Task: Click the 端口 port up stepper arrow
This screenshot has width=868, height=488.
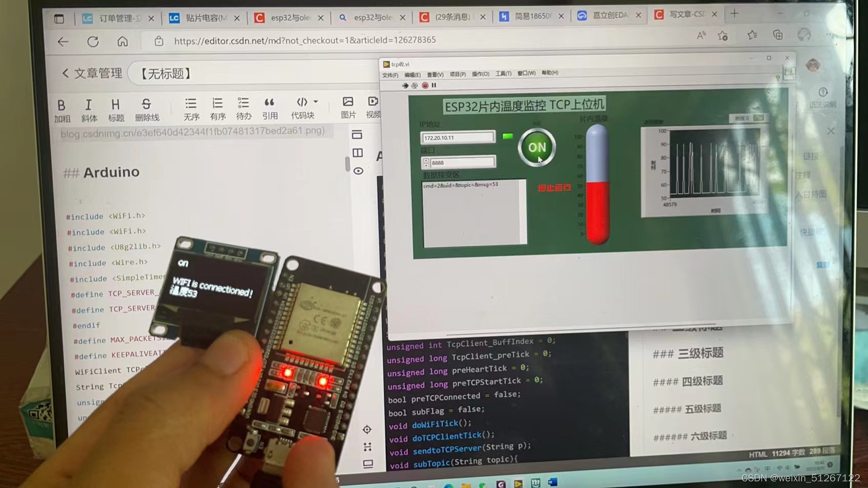Action: [426, 160]
